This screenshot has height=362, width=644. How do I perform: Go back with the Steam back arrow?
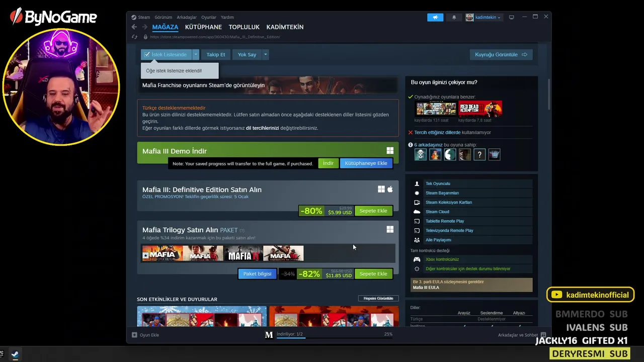point(134,27)
